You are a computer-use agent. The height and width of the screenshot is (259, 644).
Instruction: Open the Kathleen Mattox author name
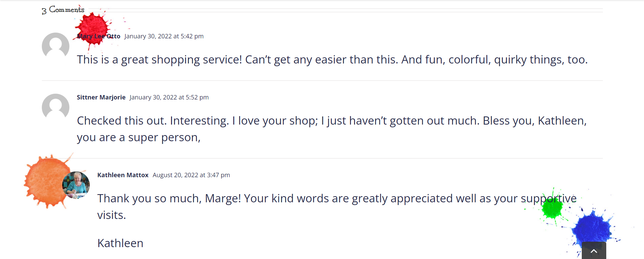pyautogui.click(x=123, y=175)
